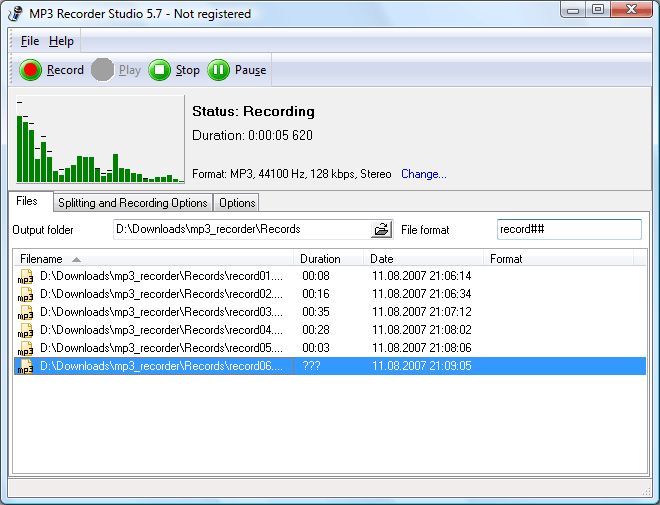
Task: Click the mp3 icon of record06
Action: coord(25,367)
